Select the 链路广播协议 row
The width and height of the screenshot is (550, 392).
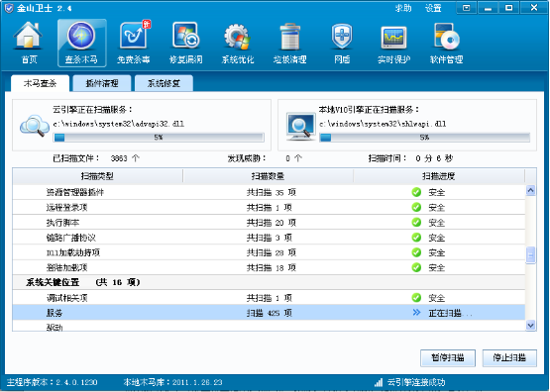point(269,238)
